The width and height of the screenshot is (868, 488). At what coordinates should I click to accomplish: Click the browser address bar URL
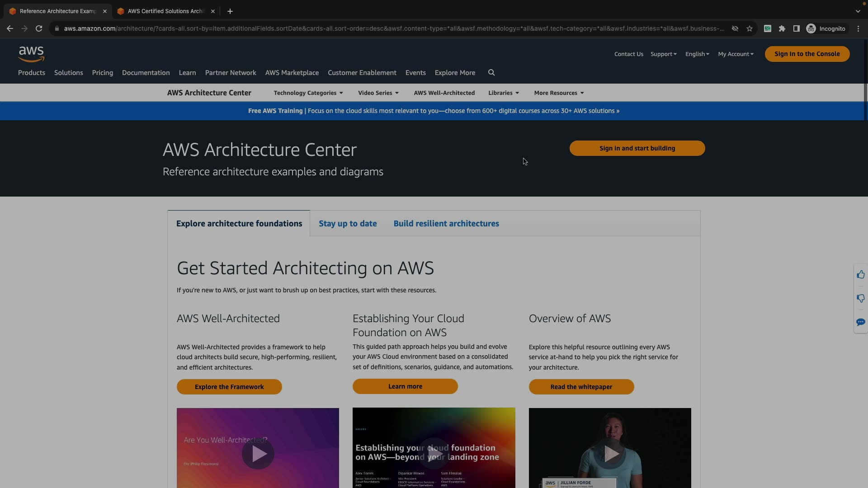(x=393, y=28)
